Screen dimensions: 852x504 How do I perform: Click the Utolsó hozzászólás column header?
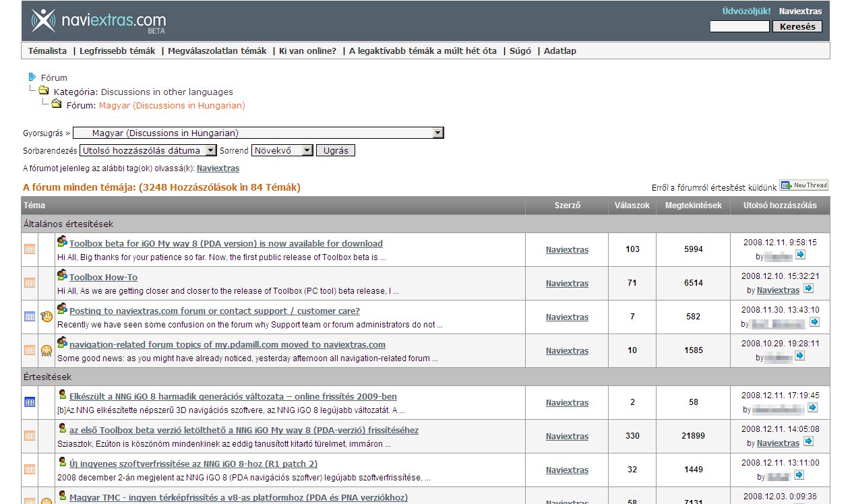pyautogui.click(x=780, y=206)
